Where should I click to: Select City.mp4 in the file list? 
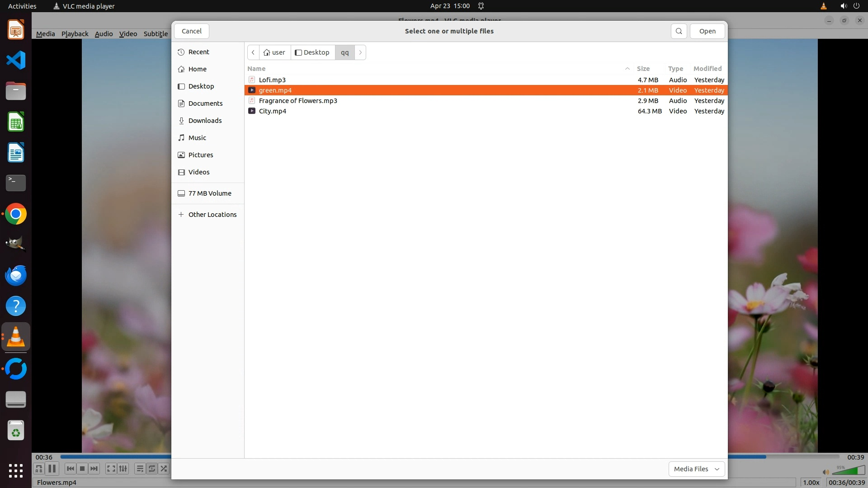click(273, 111)
